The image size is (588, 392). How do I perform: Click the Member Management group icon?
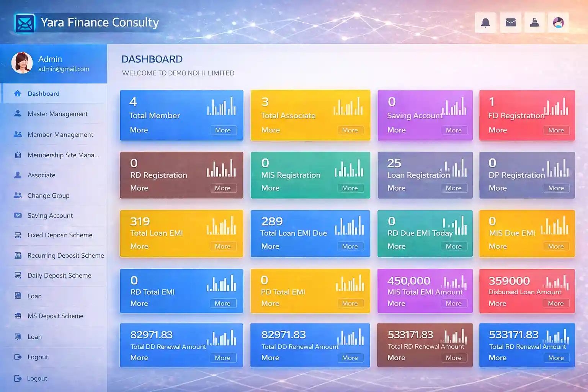(x=18, y=134)
